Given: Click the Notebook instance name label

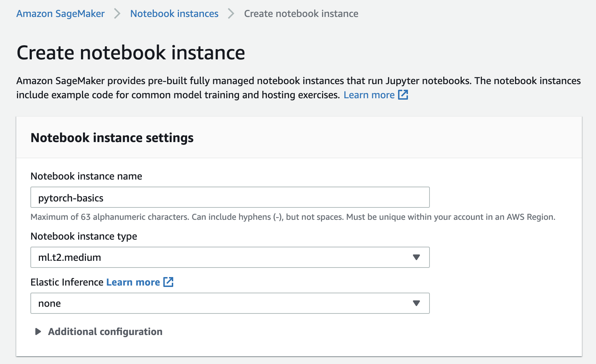Looking at the screenshot, I should (x=86, y=176).
